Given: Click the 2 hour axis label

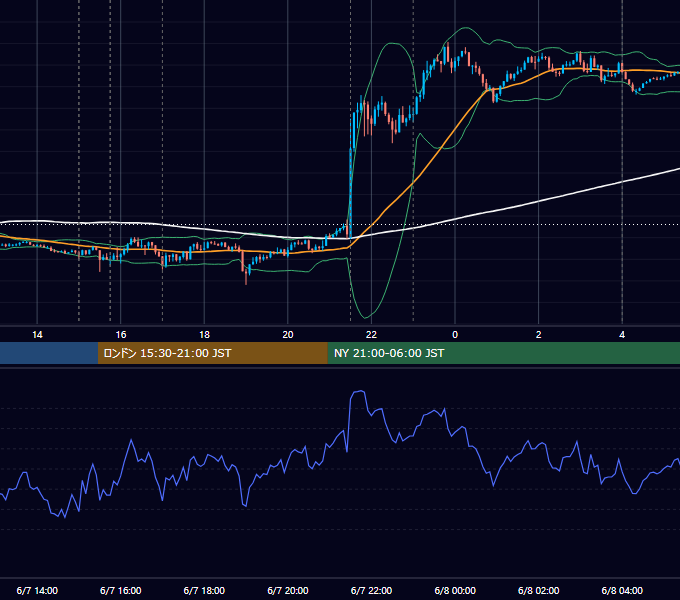Looking at the screenshot, I should (539, 335).
